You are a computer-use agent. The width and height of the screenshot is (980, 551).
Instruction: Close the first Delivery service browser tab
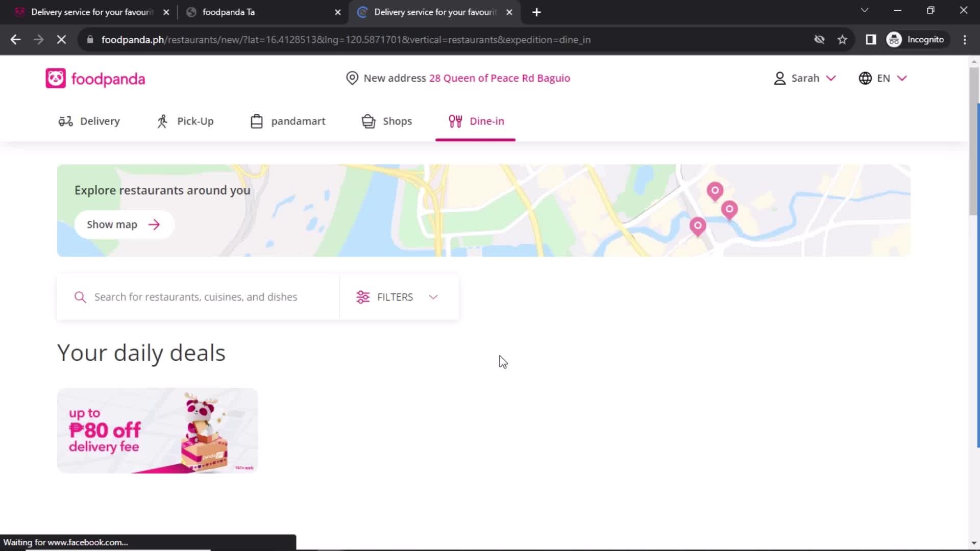(x=166, y=12)
